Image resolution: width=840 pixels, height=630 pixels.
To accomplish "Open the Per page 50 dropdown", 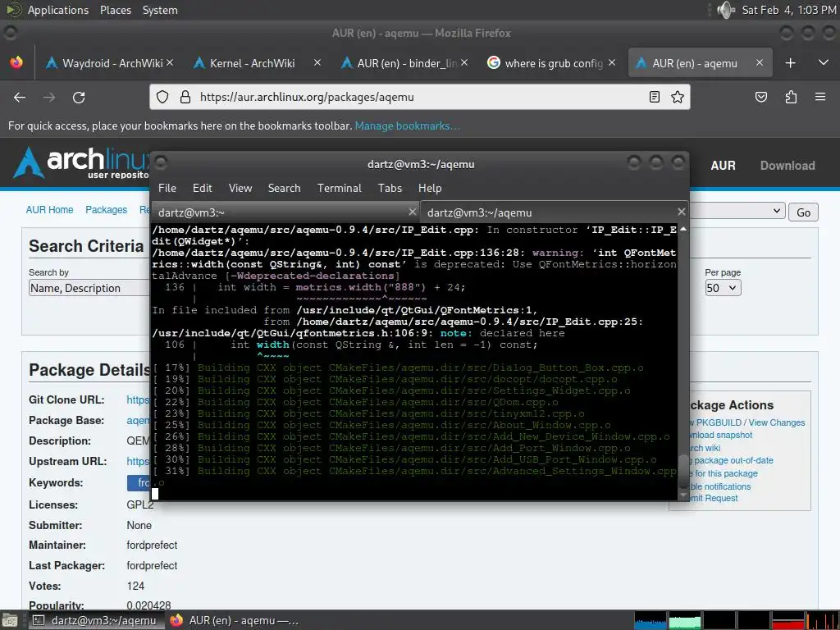I will [x=723, y=288].
